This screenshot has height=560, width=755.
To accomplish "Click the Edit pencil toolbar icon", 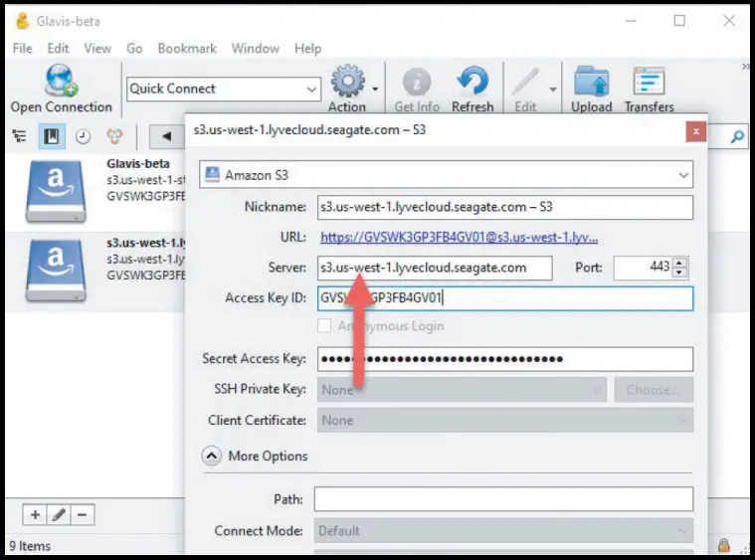I will click(x=525, y=82).
